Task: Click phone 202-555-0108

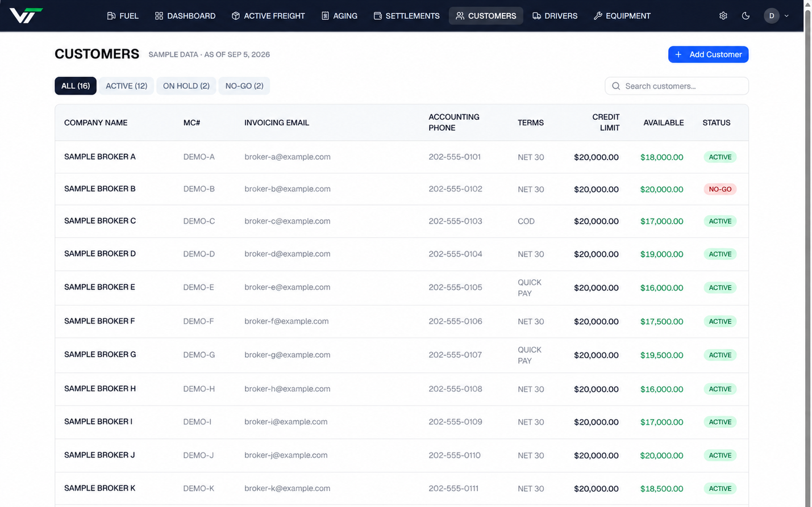Action: point(455,389)
